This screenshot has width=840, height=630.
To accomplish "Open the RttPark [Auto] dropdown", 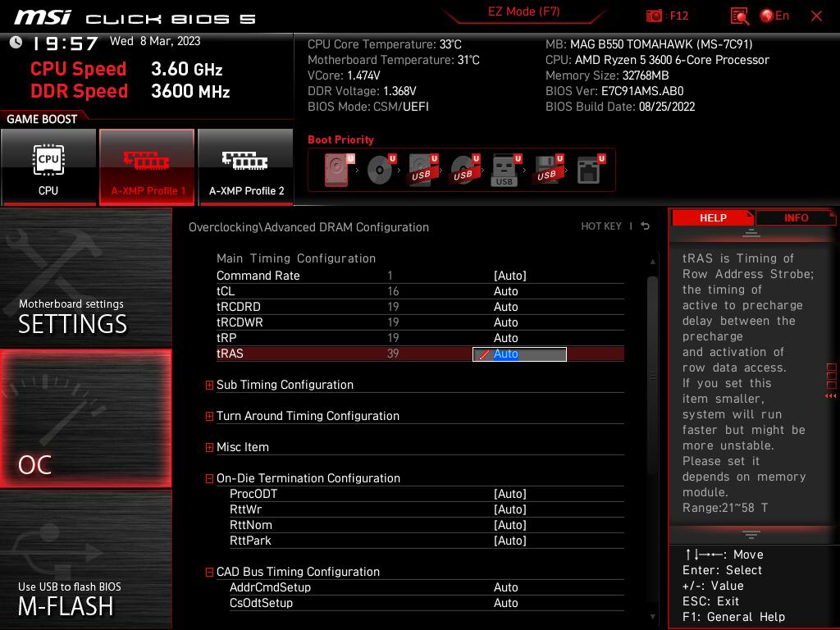I will pos(510,540).
